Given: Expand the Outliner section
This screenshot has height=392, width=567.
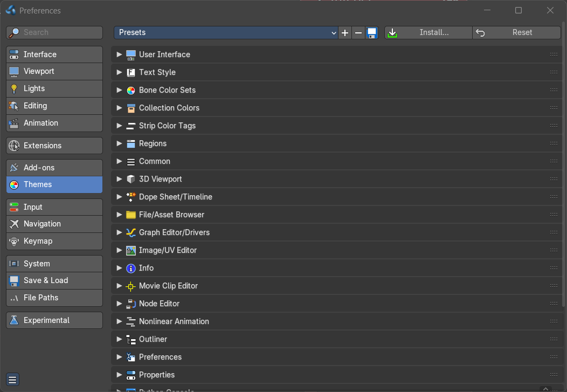Looking at the screenshot, I should (x=119, y=339).
